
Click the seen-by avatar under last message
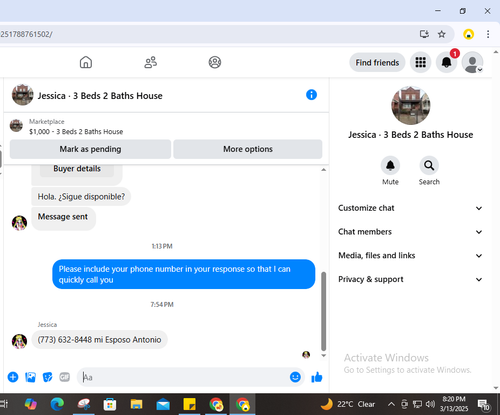click(306, 355)
